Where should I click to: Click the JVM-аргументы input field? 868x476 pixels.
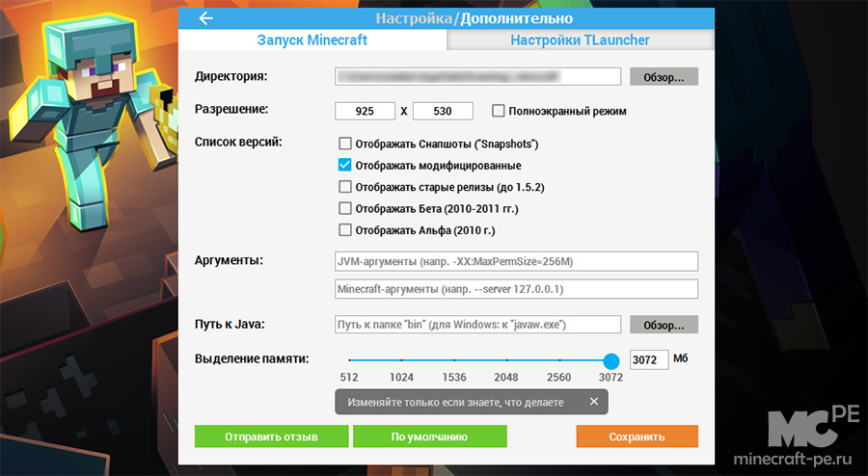point(517,261)
